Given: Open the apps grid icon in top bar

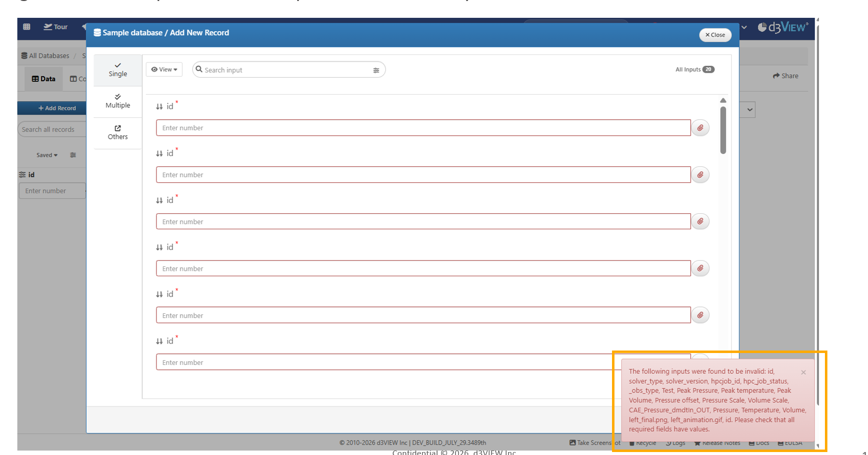Looking at the screenshot, I should [27, 27].
